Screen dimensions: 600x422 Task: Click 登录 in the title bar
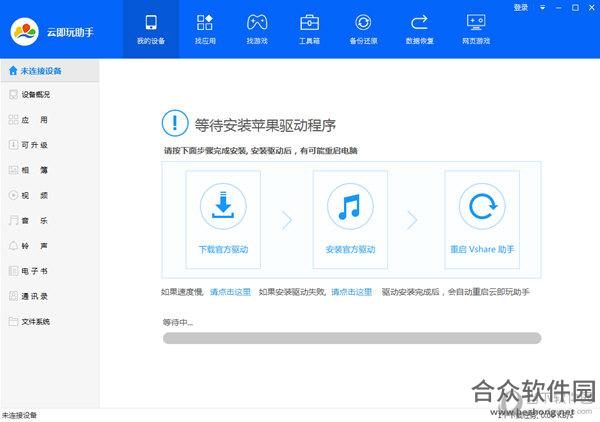521,7
